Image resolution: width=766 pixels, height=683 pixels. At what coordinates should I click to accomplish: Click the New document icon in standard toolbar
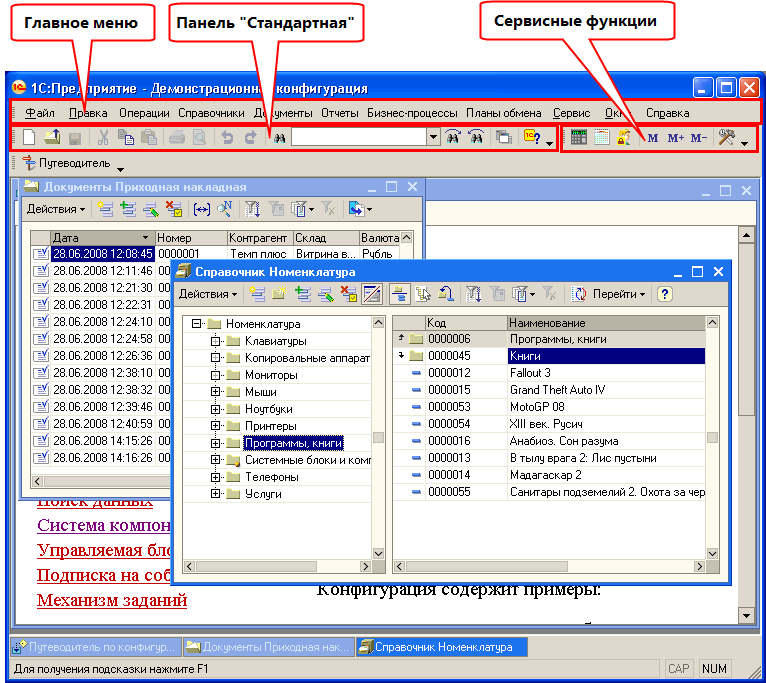click(29, 137)
